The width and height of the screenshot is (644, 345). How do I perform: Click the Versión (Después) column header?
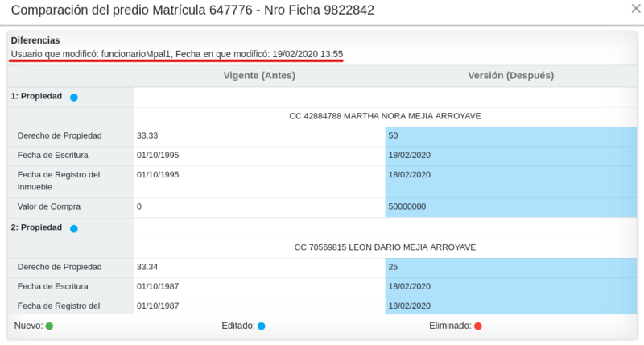pos(511,76)
